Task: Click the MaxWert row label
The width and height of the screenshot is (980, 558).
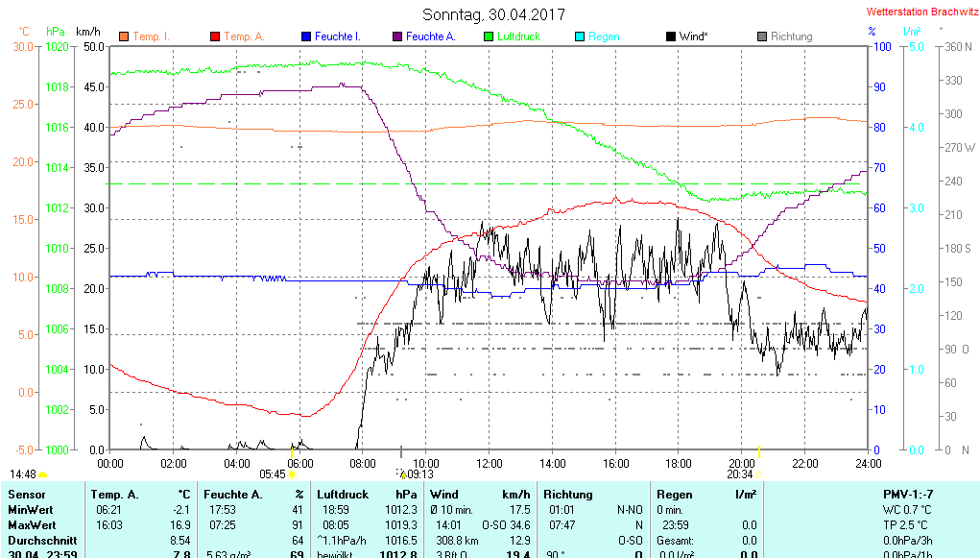Action: tap(32, 525)
